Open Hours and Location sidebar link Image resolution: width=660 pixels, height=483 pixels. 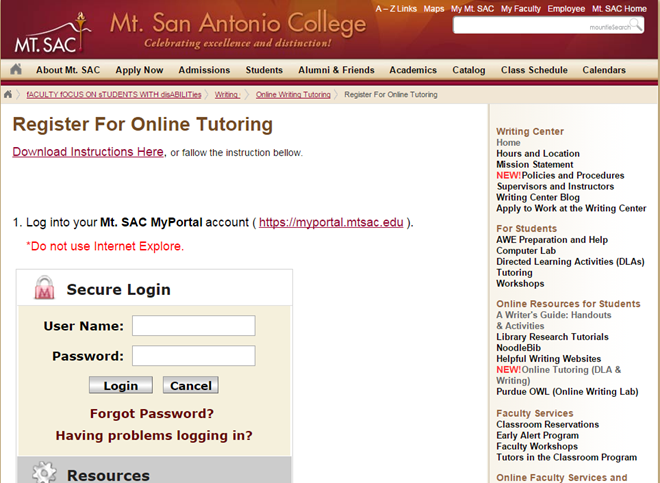point(538,153)
